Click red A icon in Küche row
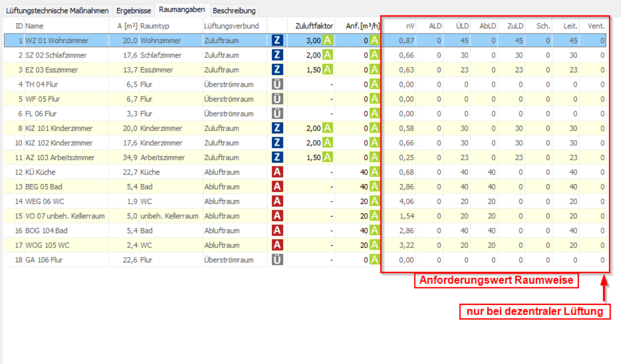 point(277,172)
